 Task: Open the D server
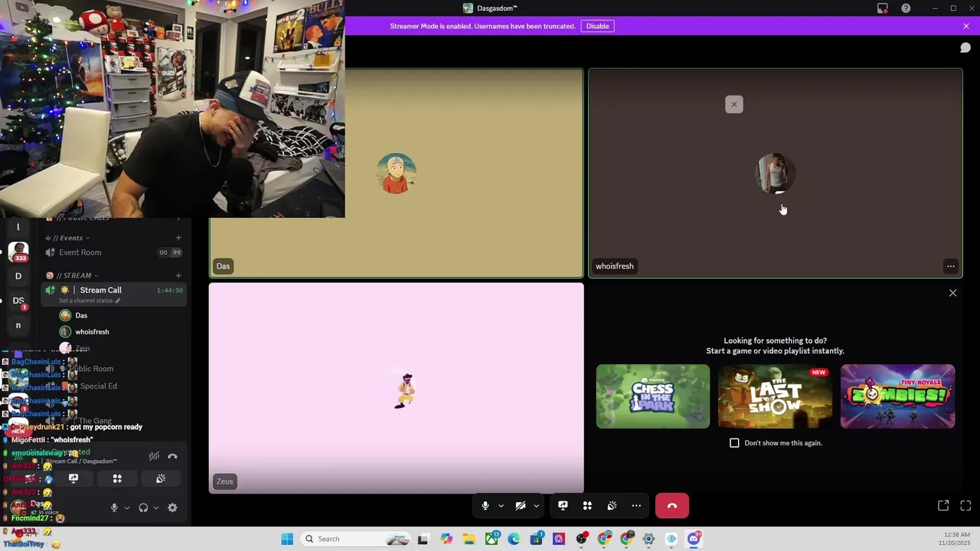coord(18,276)
